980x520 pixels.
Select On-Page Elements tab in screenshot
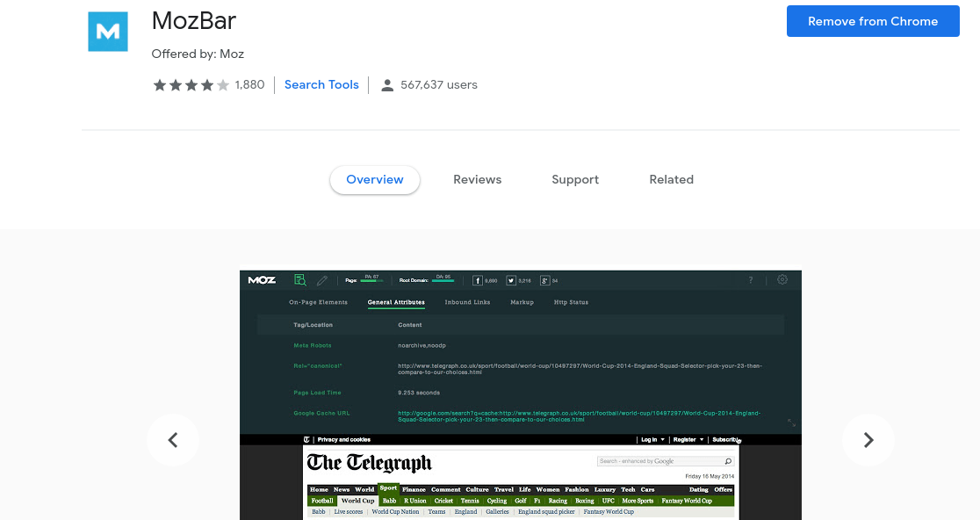(318, 302)
